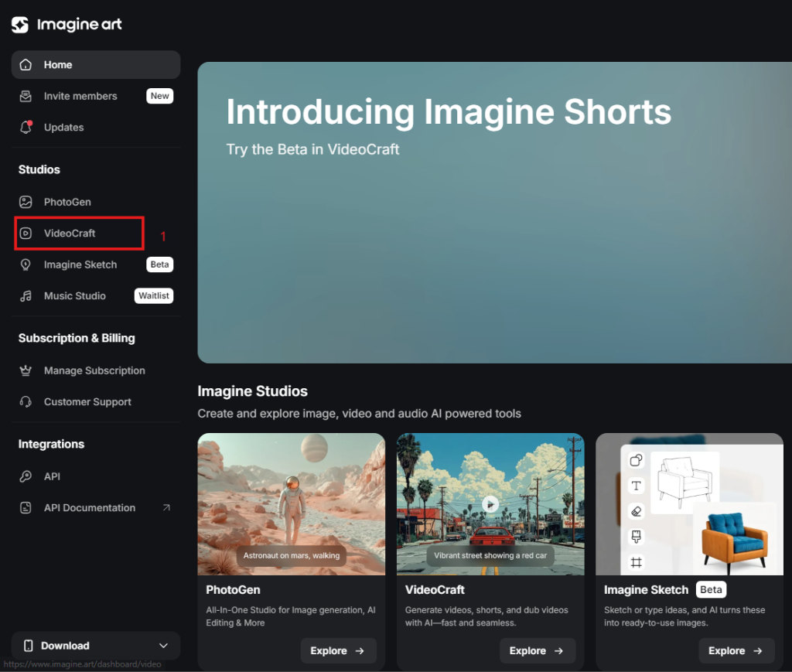Click the Customer Support headset icon
Viewport: 792px width, 672px height.
pyautogui.click(x=26, y=402)
